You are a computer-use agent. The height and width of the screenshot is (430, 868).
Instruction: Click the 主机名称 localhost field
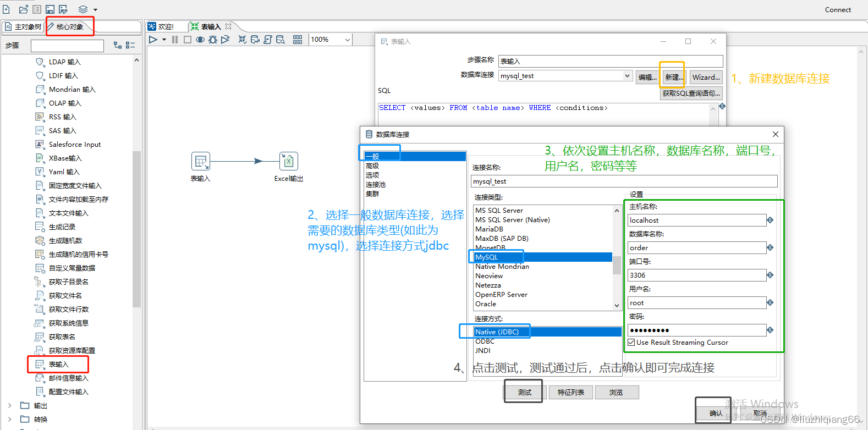[697, 220]
